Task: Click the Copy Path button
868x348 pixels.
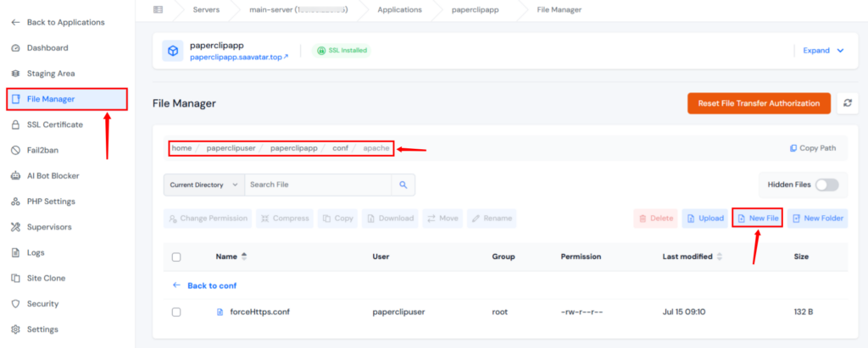Action: pyautogui.click(x=813, y=148)
